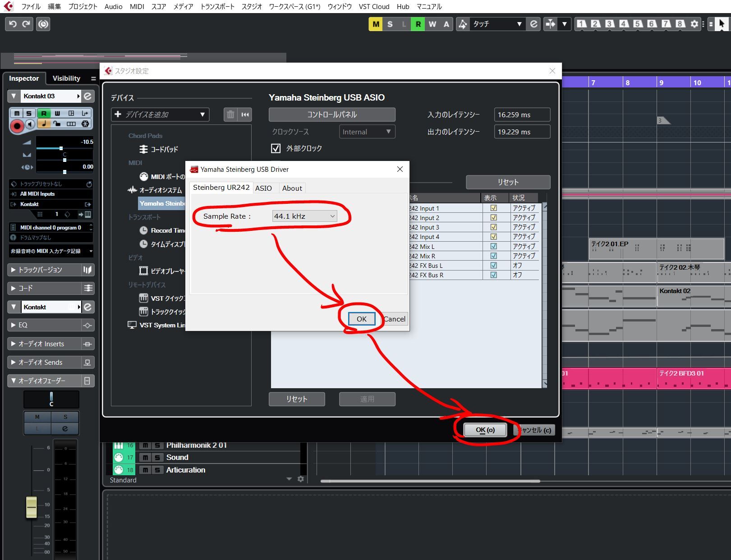
Task: Click workspace number 1 button
Action: 582,24
